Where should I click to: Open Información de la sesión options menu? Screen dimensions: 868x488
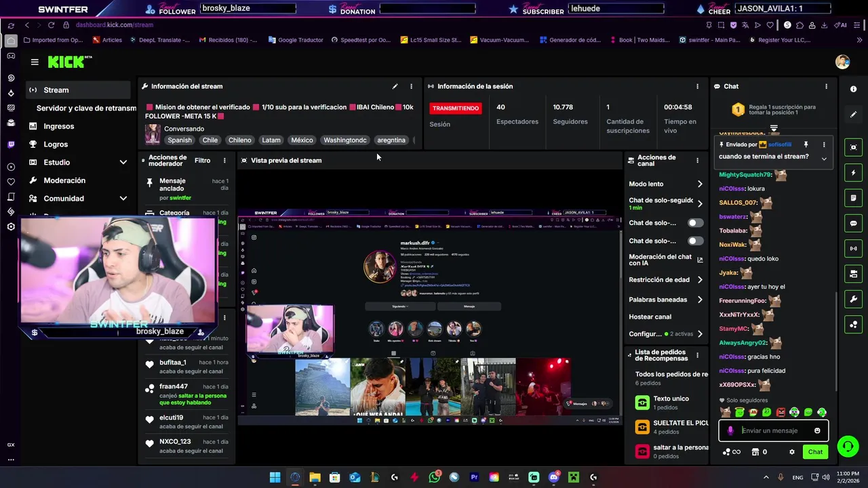pyautogui.click(x=697, y=86)
